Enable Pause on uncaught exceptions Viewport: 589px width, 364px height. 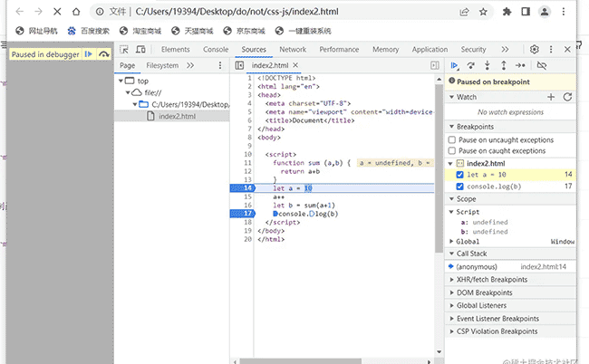point(452,140)
